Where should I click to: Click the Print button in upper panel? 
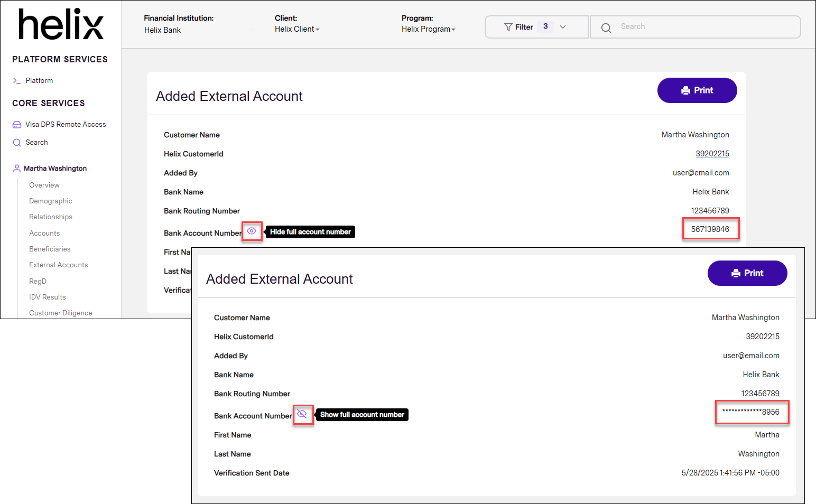coord(697,90)
